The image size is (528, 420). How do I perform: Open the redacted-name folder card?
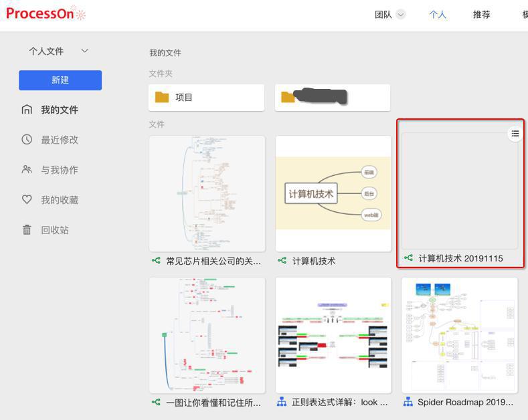333,97
